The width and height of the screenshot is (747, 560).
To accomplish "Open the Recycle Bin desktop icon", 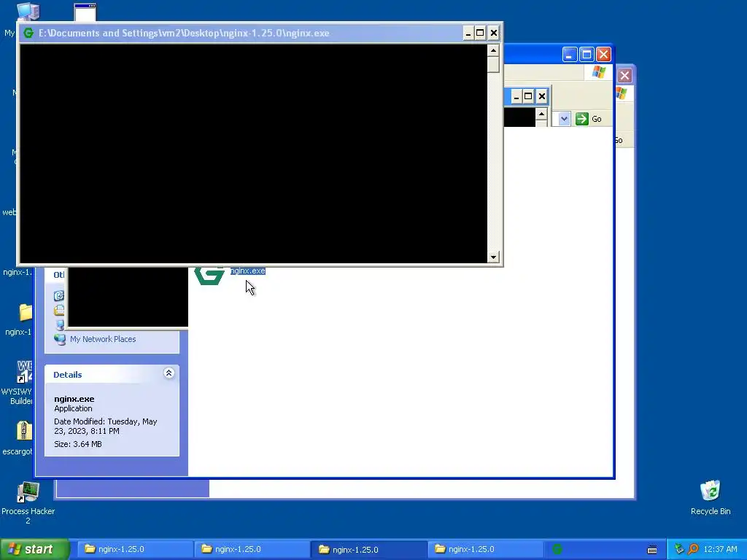I will pos(711,491).
